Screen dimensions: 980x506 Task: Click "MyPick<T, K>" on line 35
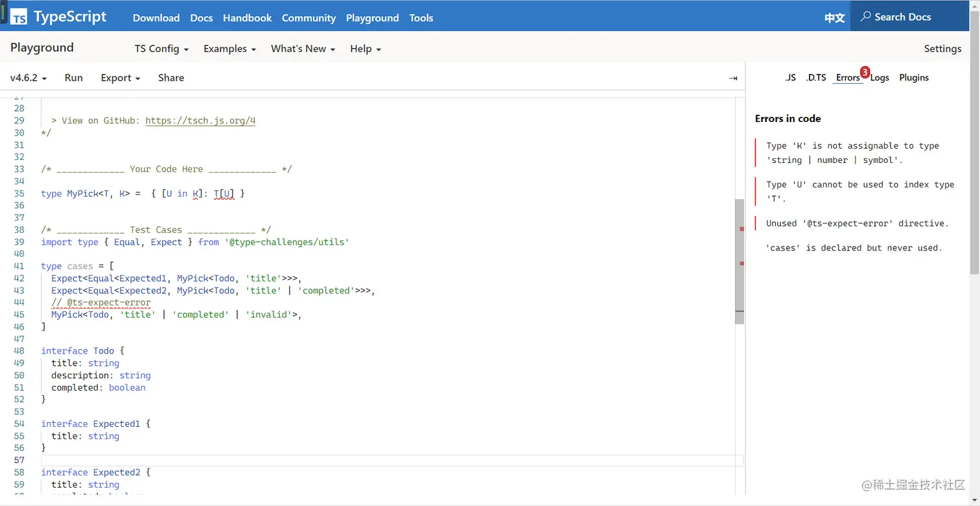coord(99,193)
